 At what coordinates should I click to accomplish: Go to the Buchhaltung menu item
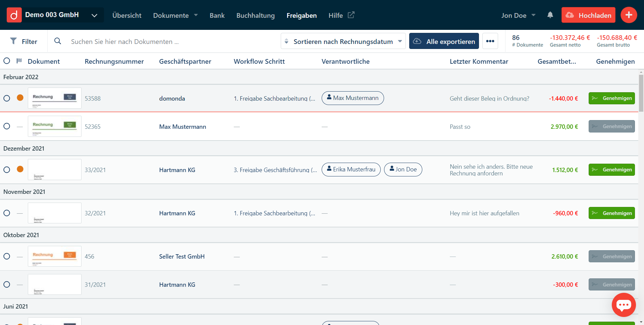pyautogui.click(x=255, y=15)
